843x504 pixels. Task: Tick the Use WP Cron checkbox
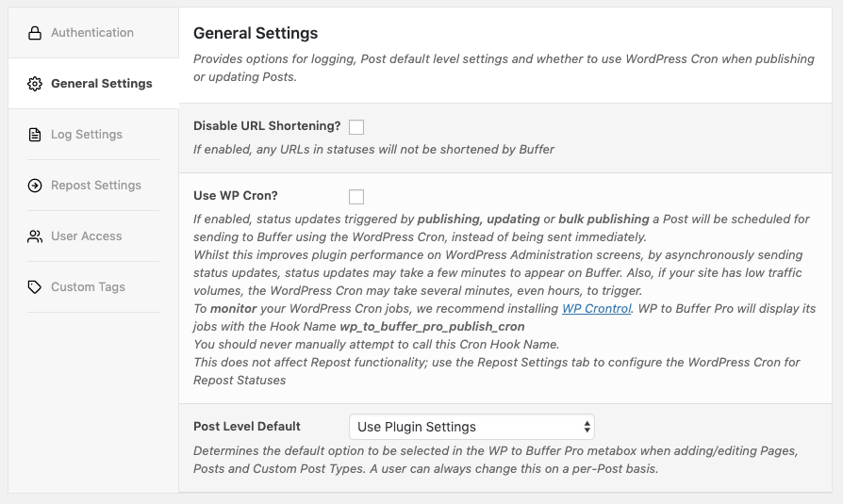pos(356,197)
